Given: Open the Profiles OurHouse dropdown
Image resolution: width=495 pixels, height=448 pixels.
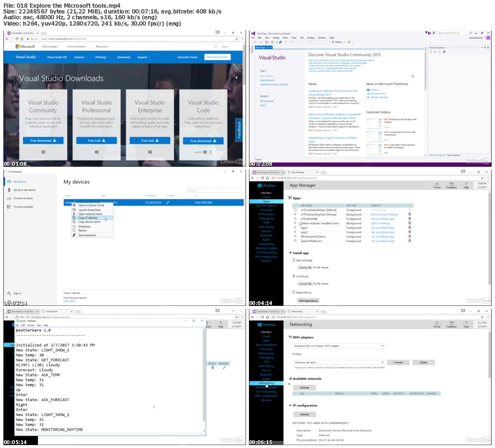Looking at the screenshot, I should point(339,362).
